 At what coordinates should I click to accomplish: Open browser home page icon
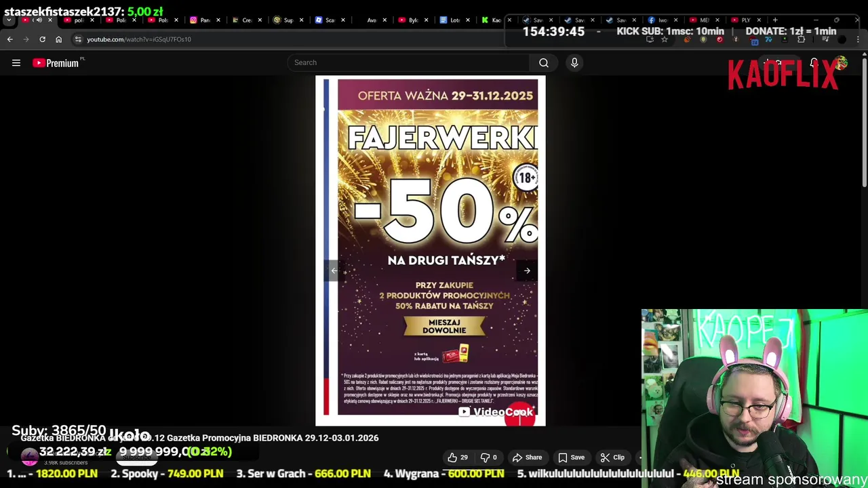(x=58, y=39)
